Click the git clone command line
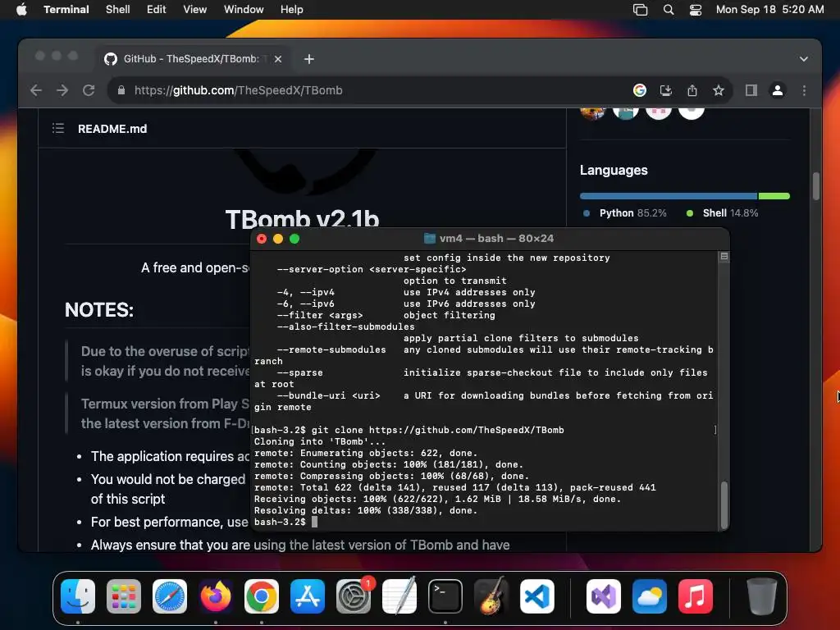 409,430
